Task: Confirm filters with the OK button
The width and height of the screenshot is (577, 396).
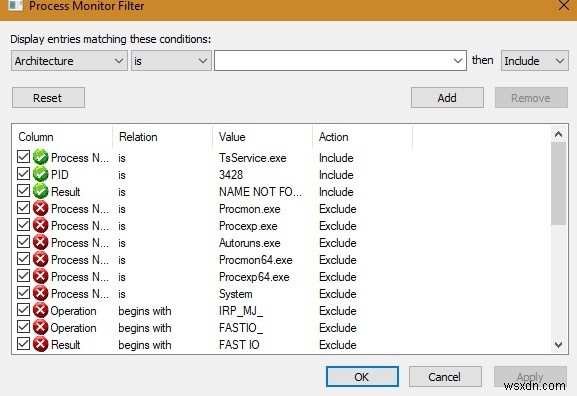Action: [362, 376]
